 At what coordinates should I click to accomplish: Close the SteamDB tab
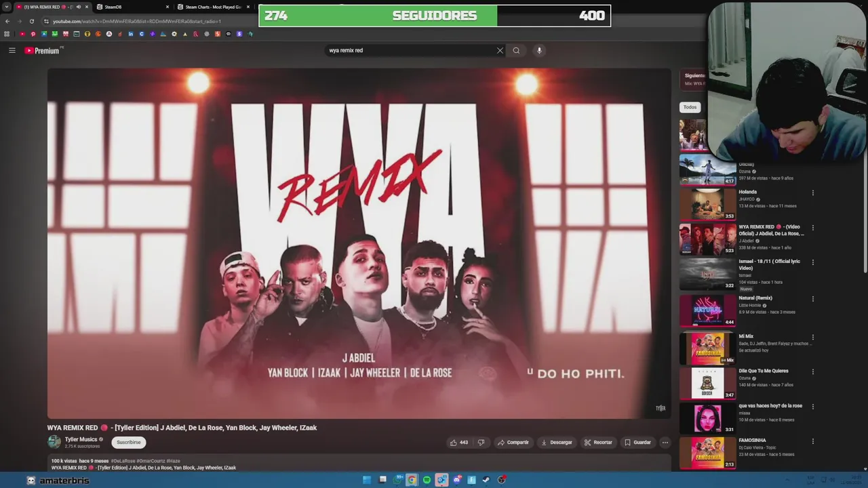167,7
